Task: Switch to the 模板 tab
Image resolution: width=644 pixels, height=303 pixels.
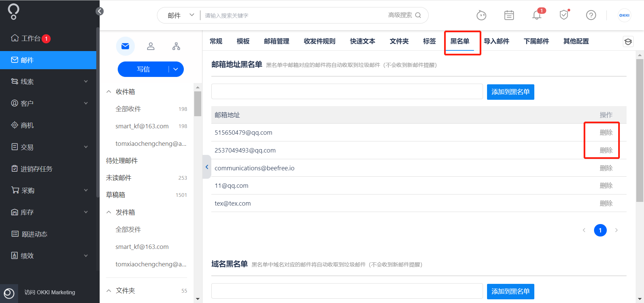Action: tap(243, 41)
